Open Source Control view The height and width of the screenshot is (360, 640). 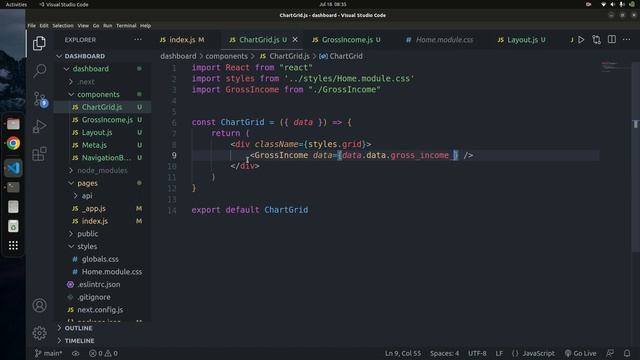click(x=40, y=99)
